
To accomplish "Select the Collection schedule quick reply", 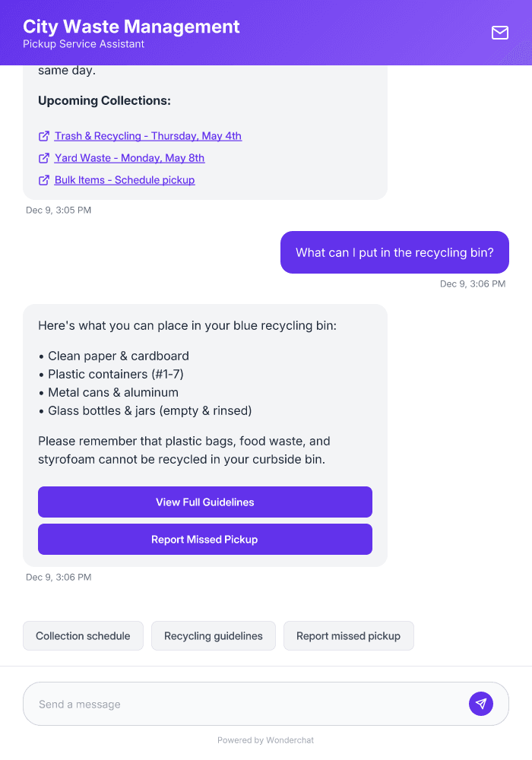I will pyautogui.click(x=83, y=635).
